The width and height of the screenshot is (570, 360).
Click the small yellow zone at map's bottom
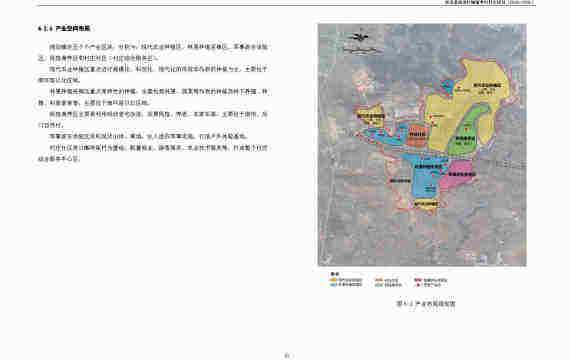click(426, 204)
